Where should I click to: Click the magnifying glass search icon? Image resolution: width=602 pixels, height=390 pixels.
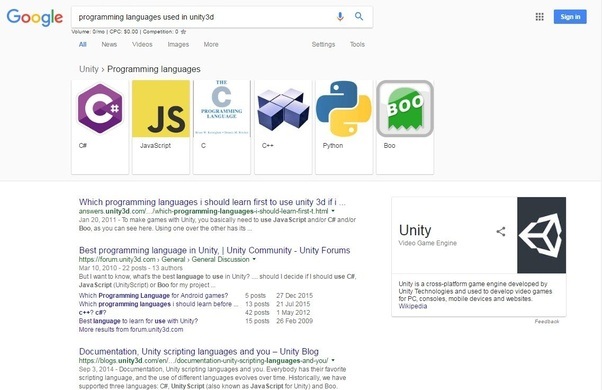(359, 17)
